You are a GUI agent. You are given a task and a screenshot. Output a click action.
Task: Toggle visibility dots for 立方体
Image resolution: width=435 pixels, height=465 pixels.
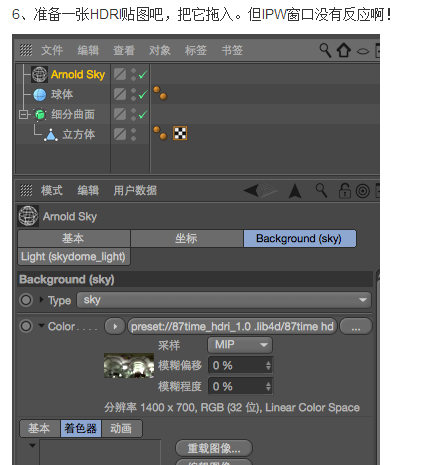click(133, 134)
